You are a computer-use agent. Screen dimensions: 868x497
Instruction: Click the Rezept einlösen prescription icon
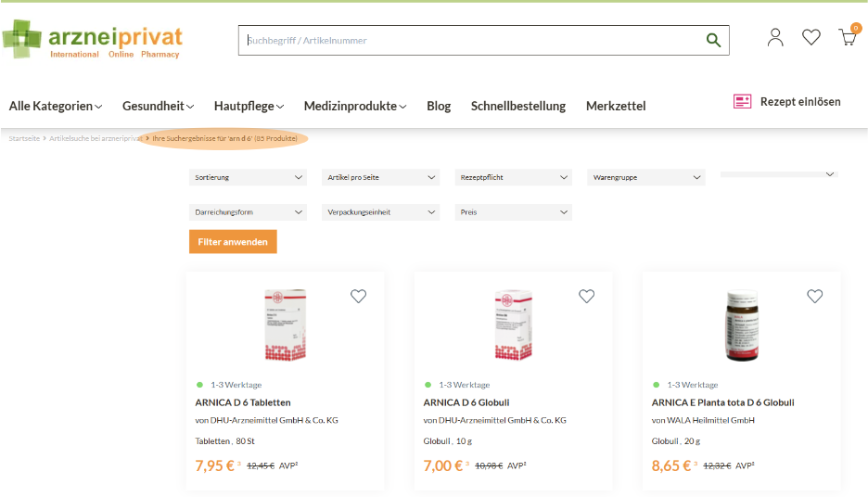[x=742, y=102]
